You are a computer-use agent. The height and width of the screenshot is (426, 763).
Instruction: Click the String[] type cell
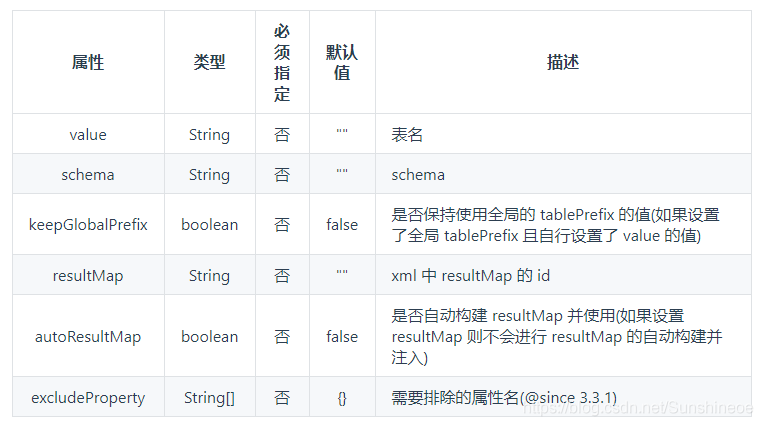tap(210, 397)
